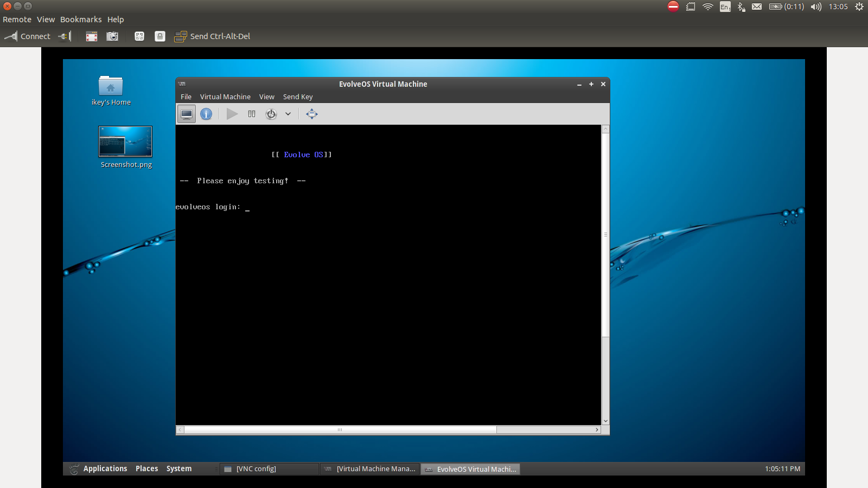Open the outer viewer's View menu
The height and width of the screenshot is (488, 868).
pos(46,20)
